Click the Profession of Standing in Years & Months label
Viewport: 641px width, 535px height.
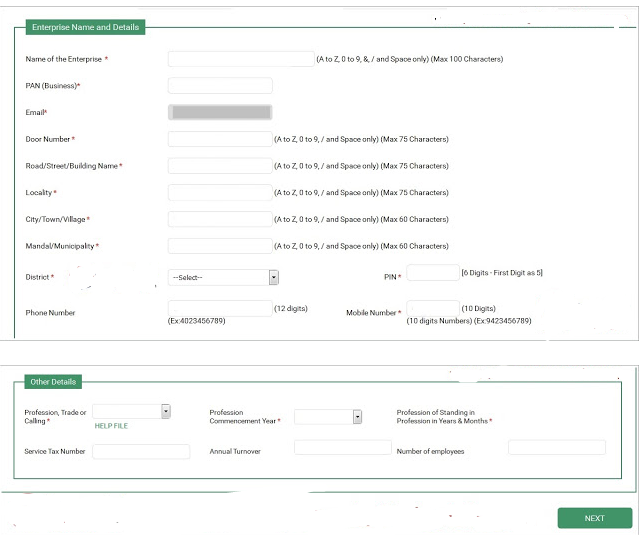pos(444,416)
